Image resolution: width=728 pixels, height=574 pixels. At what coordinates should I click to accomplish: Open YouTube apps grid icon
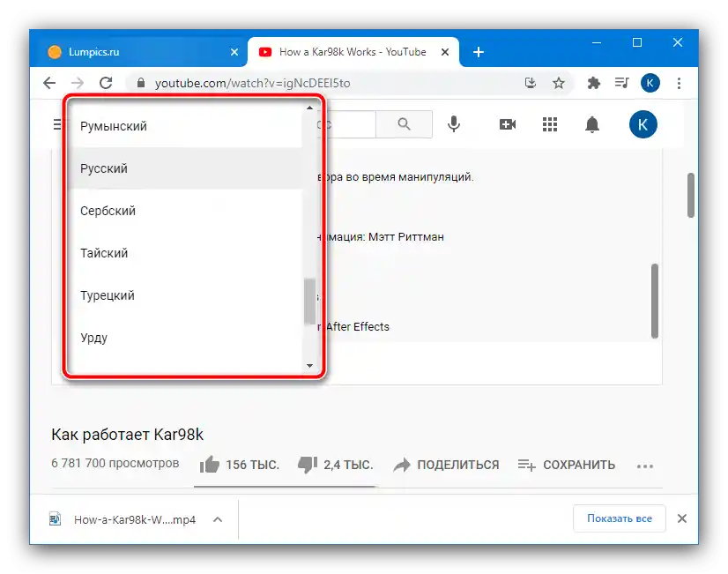550,124
